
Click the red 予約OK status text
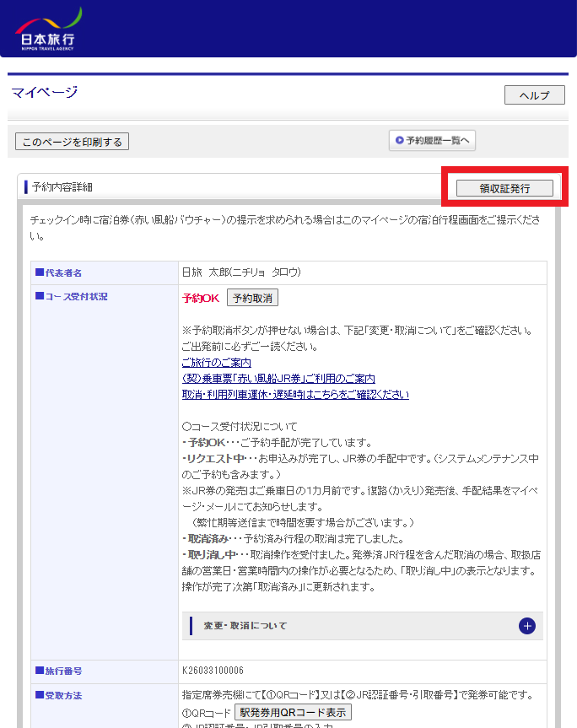(201, 299)
